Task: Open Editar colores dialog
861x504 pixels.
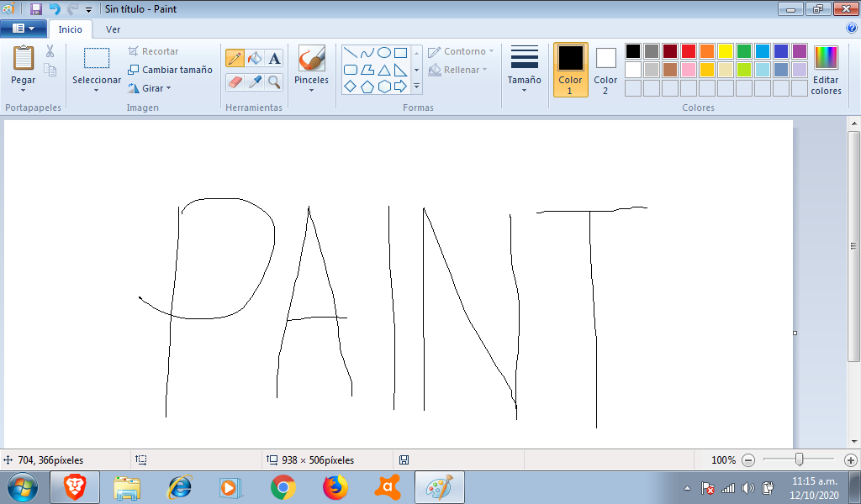Action: click(826, 70)
